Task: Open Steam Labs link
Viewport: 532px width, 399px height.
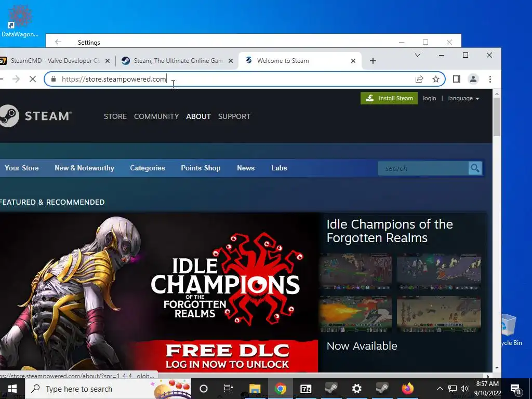Action: [x=279, y=168]
